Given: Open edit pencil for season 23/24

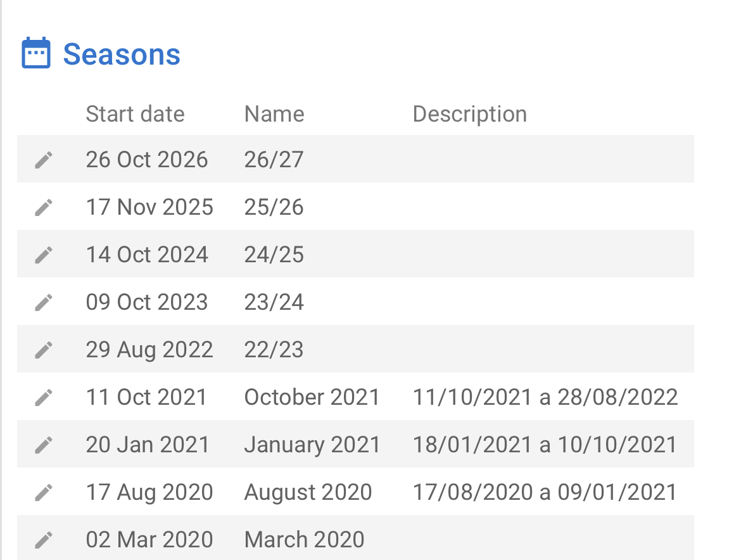Looking at the screenshot, I should coord(43,302).
